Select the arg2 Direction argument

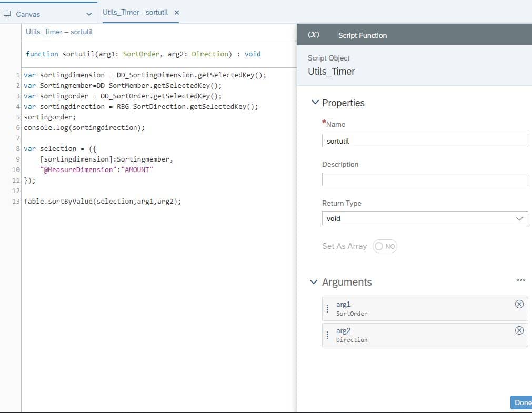425,335
